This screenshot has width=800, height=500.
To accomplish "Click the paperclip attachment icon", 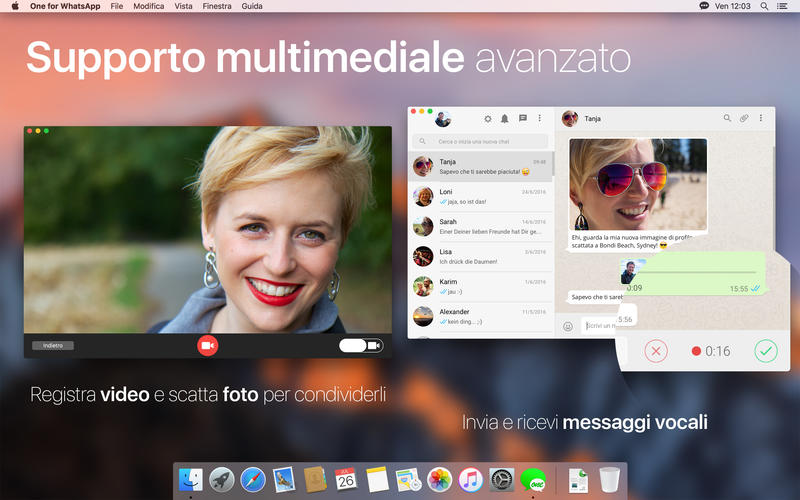I will [x=744, y=118].
